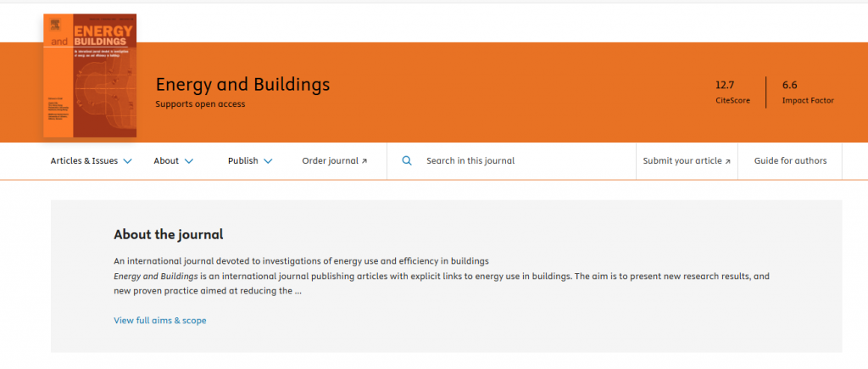Click the Supports open access label
The height and width of the screenshot is (369, 868).
click(x=200, y=104)
